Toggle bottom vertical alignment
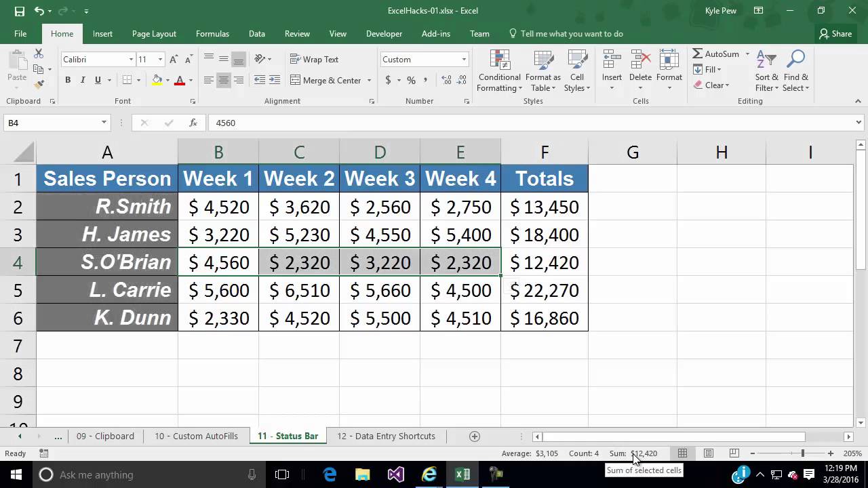Image resolution: width=868 pixels, height=488 pixels. click(x=238, y=59)
